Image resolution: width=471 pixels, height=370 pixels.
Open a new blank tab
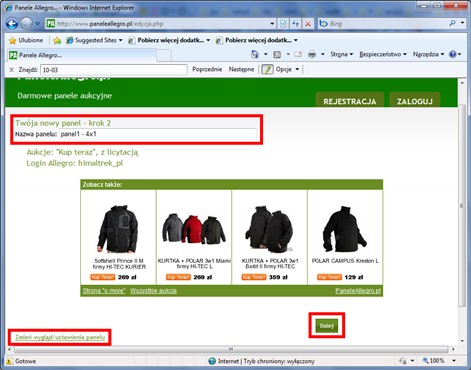(x=164, y=55)
